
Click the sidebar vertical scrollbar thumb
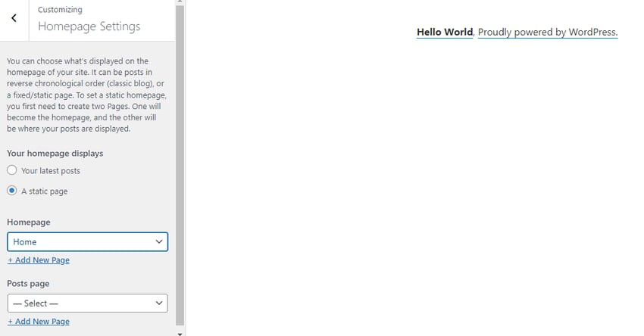tap(180, 151)
